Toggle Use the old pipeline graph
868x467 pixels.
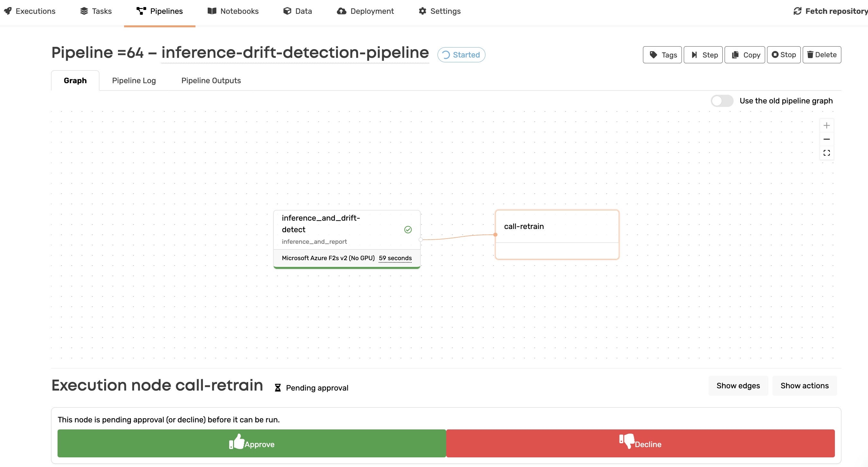722,101
